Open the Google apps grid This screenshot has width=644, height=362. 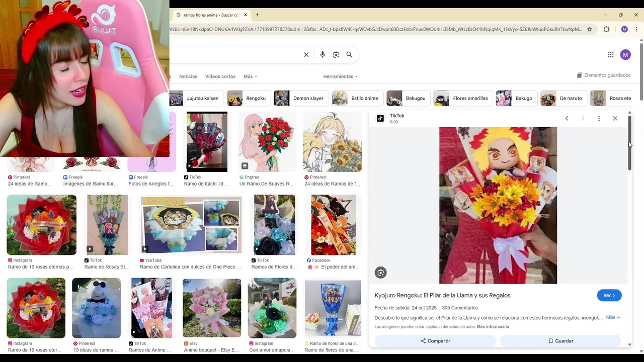610,55
